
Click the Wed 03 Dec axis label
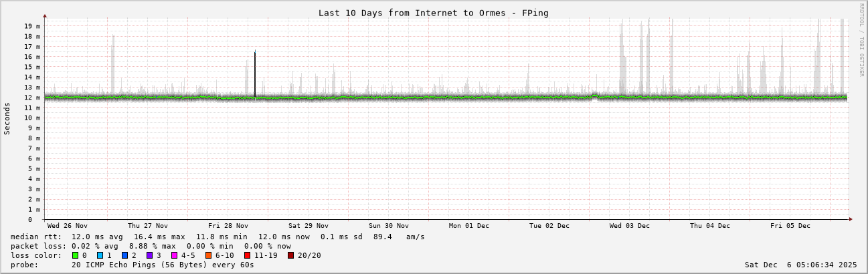pyautogui.click(x=629, y=226)
